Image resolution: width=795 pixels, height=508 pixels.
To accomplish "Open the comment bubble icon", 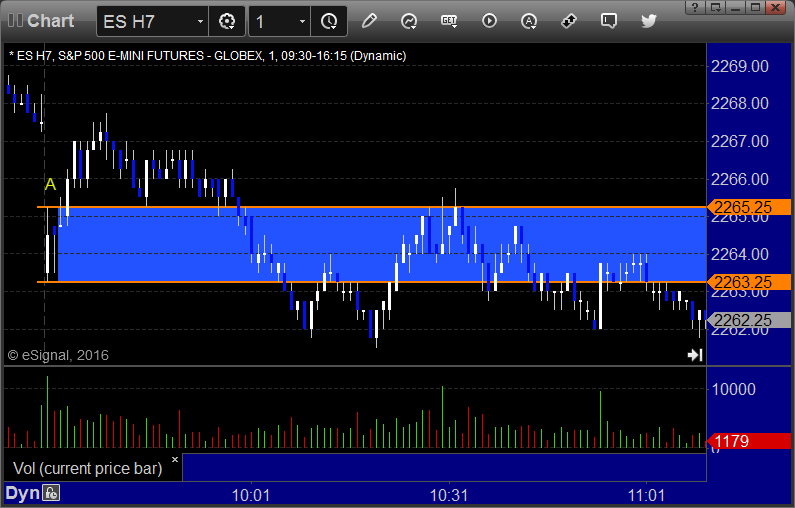I will tap(608, 21).
